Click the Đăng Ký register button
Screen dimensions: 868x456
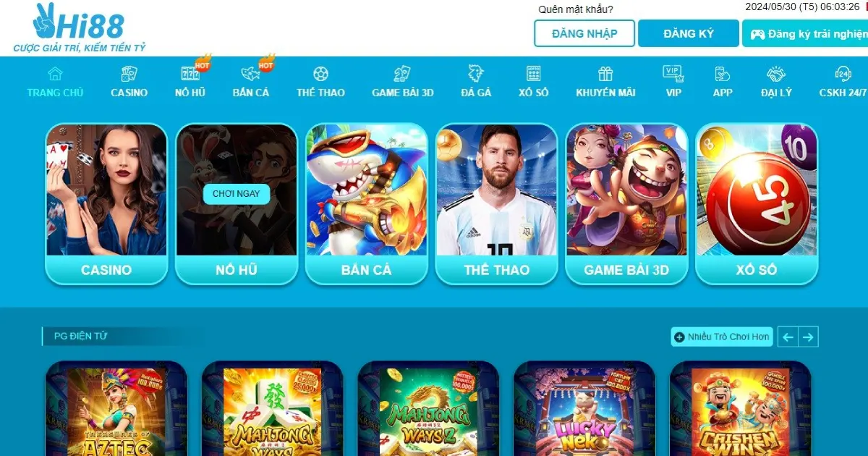689,33
